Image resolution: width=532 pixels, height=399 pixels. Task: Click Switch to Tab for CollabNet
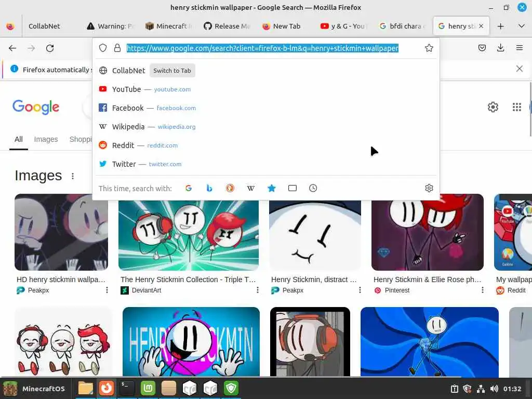(x=172, y=71)
